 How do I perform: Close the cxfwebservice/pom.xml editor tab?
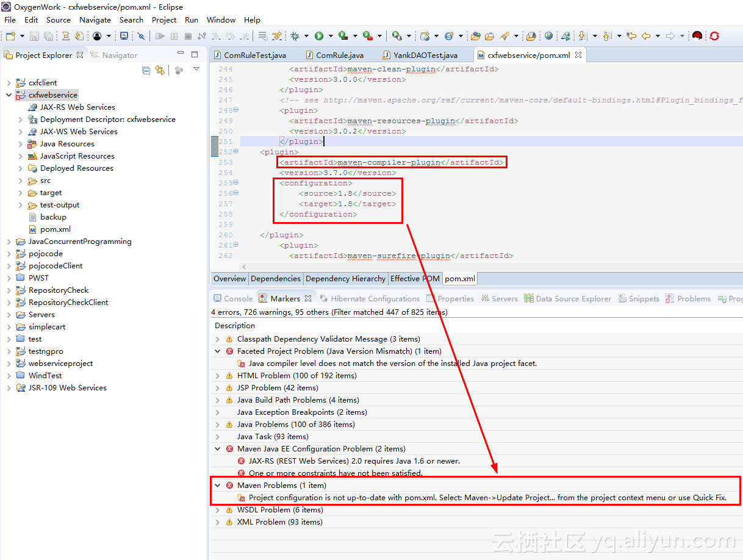tap(578, 55)
